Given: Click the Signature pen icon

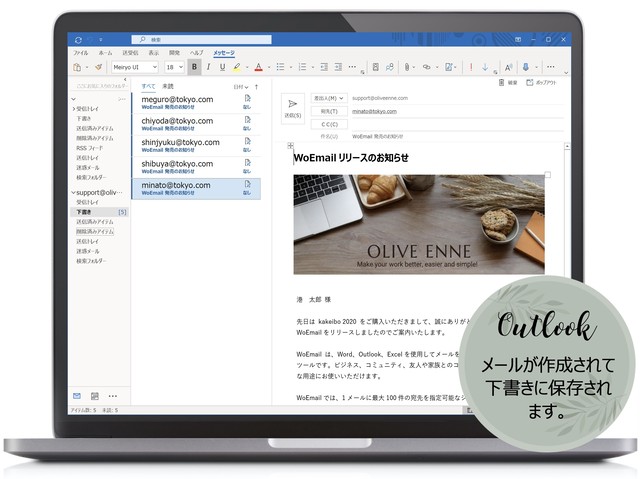Looking at the screenshot, I should coord(449,67).
